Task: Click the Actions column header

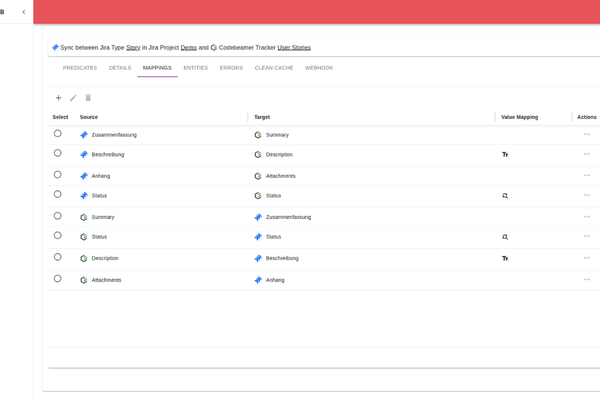Action: [587, 117]
